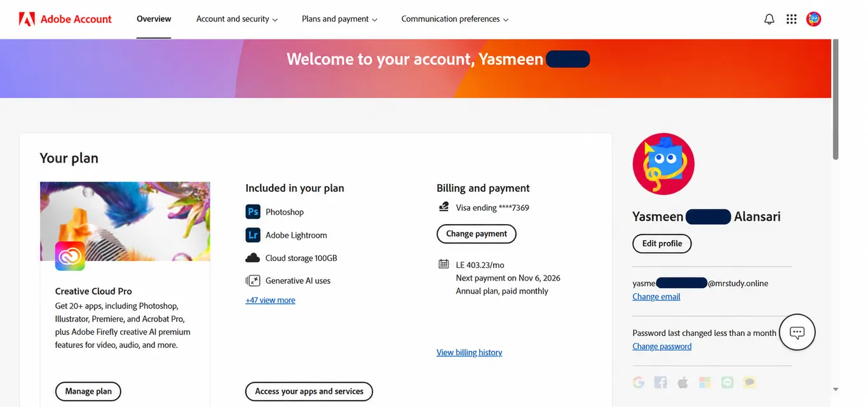Click the Manage plan button
The width and height of the screenshot is (868, 407).
pos(88,391)
